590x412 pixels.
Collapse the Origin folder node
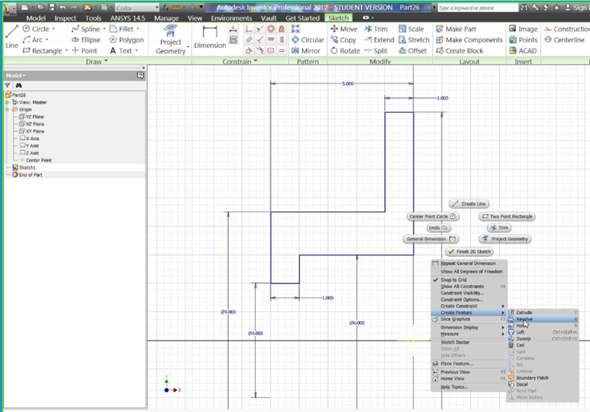(x=8, y=109)
